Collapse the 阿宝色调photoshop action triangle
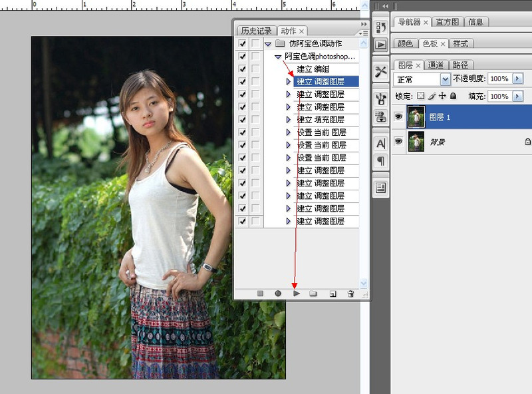Screen dimensions: 532x394 (278, 57)
